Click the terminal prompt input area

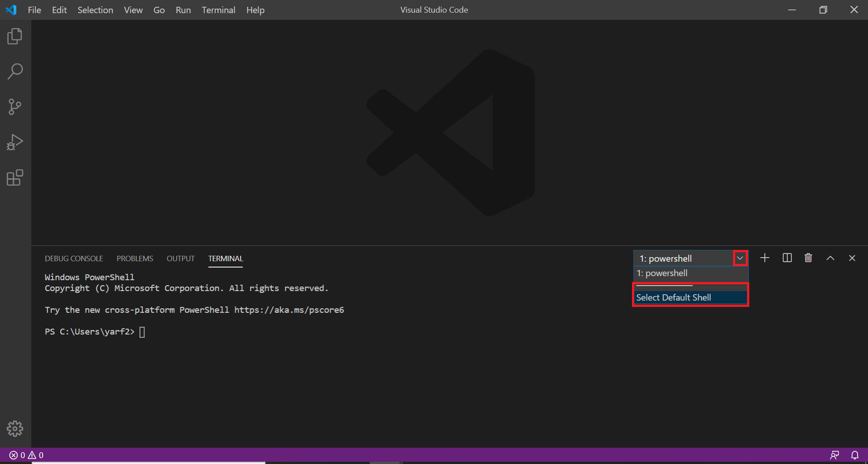pyautogui.click(x=142, y=331)
